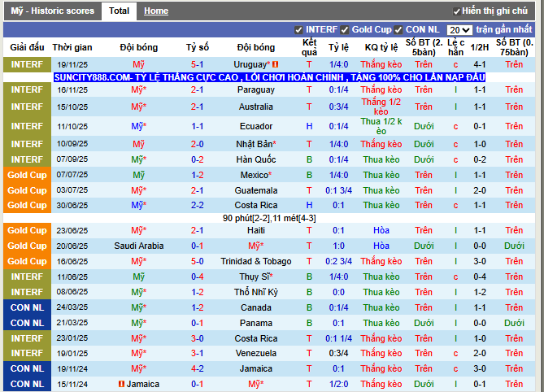This screenshot has height=392, width=544.
Task: Click the Giải đấu column header
Action: pos(27,47)
